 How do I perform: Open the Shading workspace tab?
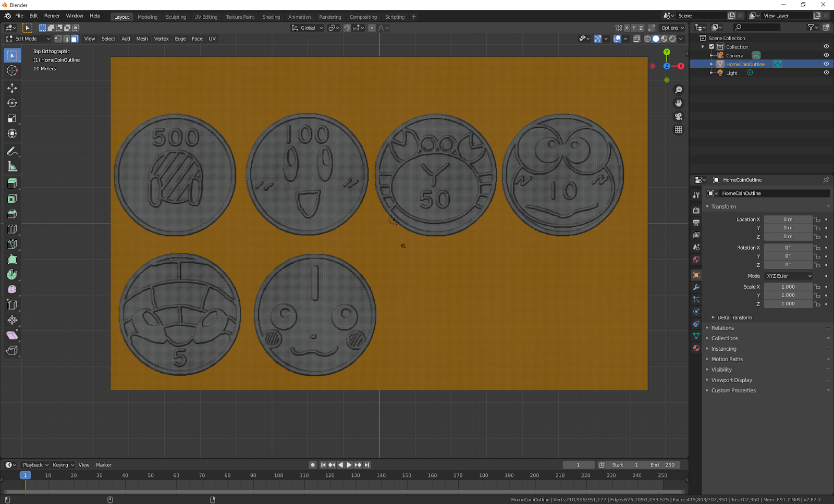(x=271, y=17)
